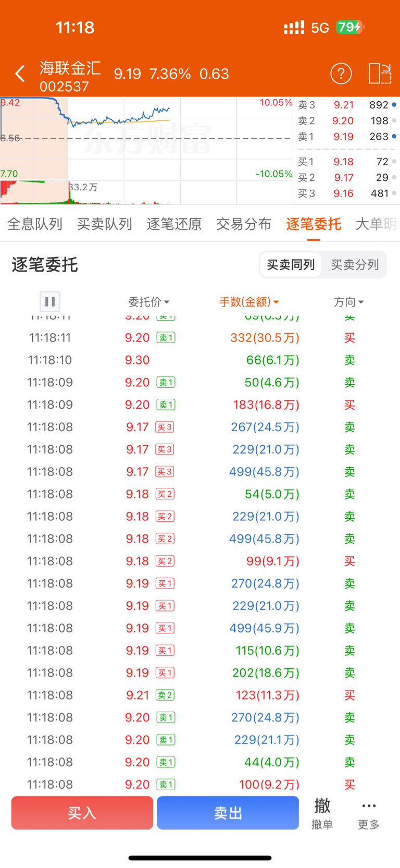Tap the order row with 499(45.9万)
This screenshot has width=400, height=868.
pos(200,628)
